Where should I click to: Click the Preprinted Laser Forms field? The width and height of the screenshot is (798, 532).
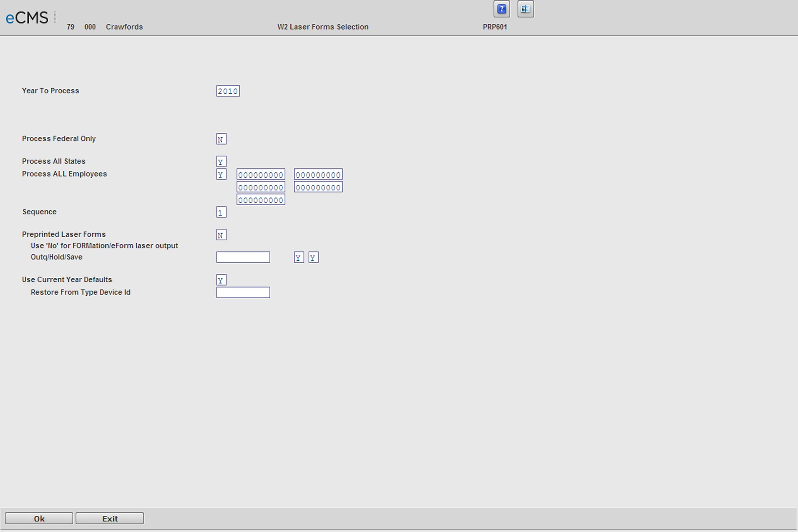[221, 235]
